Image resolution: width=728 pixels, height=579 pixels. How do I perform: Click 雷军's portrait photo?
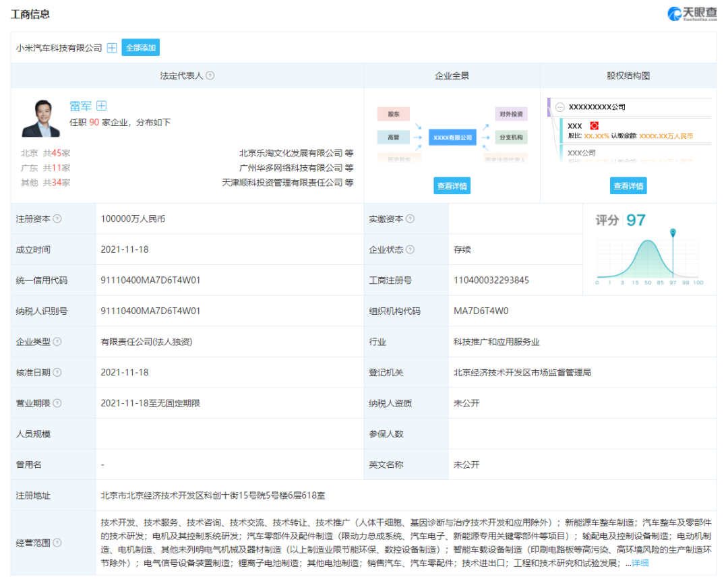tap(41, 119)
